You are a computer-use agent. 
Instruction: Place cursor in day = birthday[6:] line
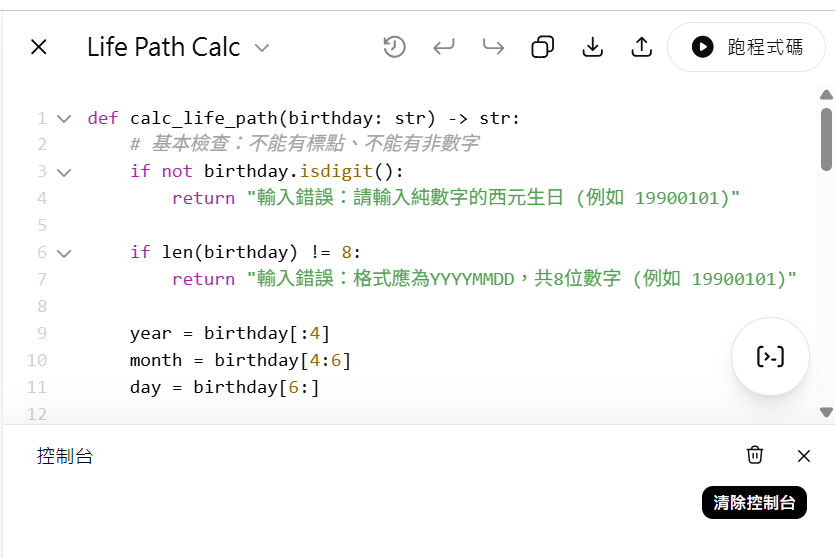(224, 387)
